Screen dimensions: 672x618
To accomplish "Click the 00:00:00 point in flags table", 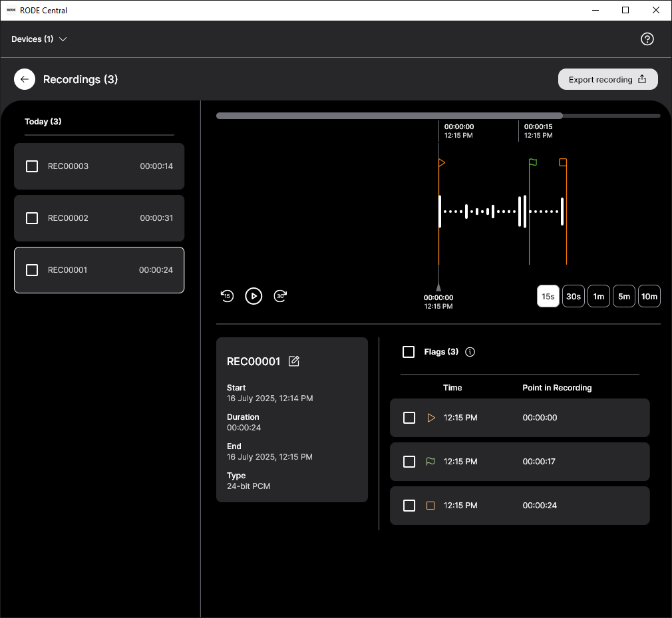I will click(x=540, y=418).
